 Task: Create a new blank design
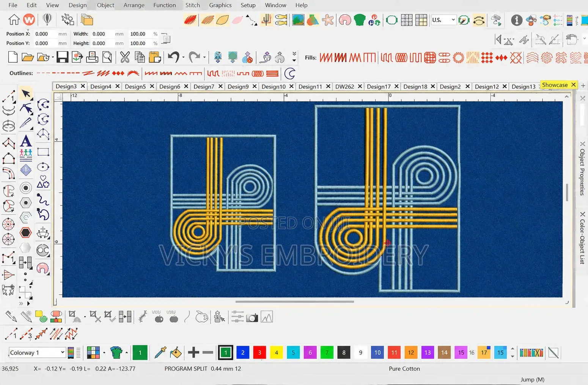coord(13,57)
